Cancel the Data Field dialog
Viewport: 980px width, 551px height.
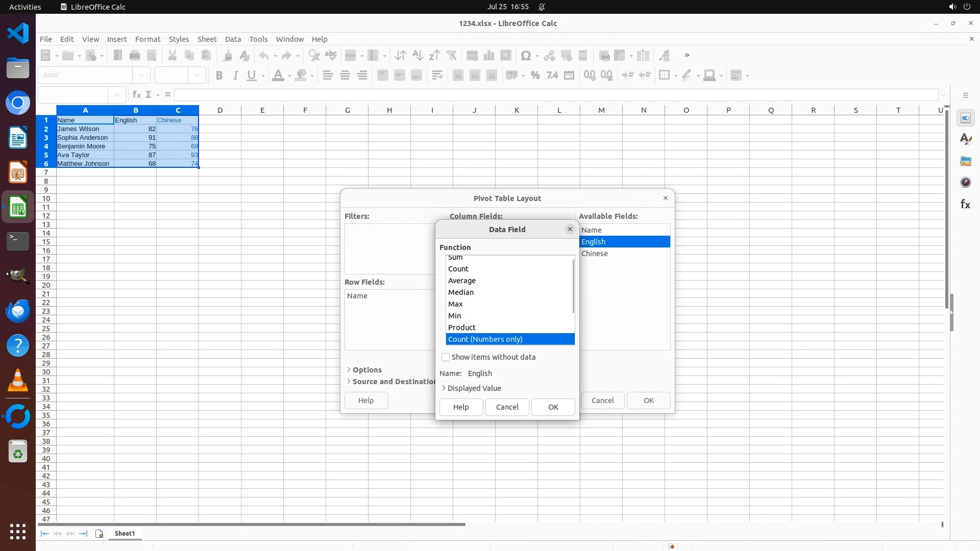tap(507, 407)
